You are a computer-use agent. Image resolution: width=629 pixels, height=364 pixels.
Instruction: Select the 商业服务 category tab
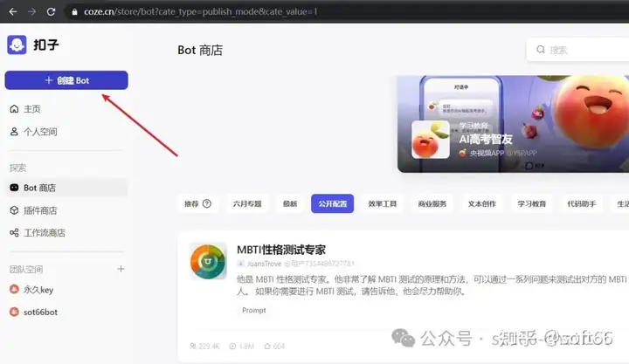click(432, 203)
